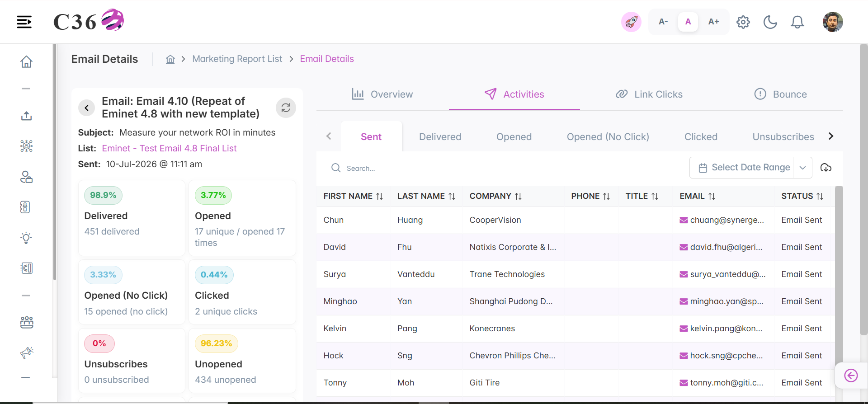
Task: Open the hamburger navigation menu
Action: click(24, 22)
